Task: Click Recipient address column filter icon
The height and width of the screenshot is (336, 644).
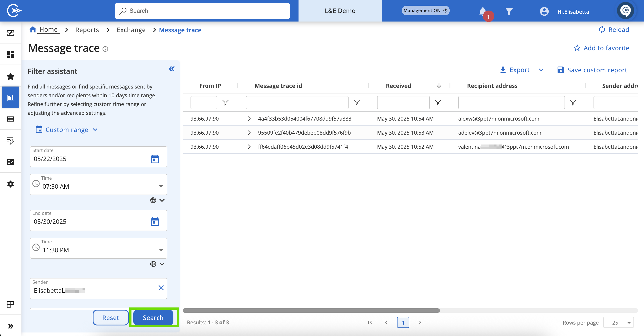Action: (x=573, y=102)
